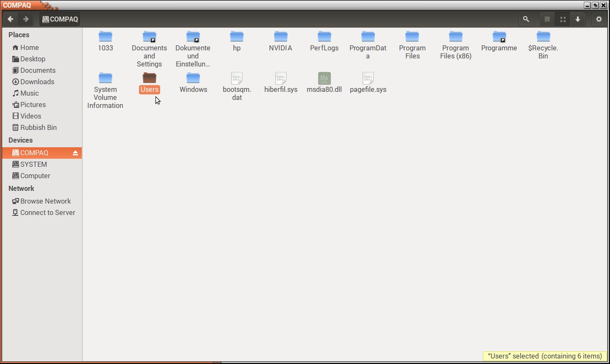The height and width of the screenshot is (364, 610).
Task: Switch to icon grid view
Action: click(x=563, y=19)
